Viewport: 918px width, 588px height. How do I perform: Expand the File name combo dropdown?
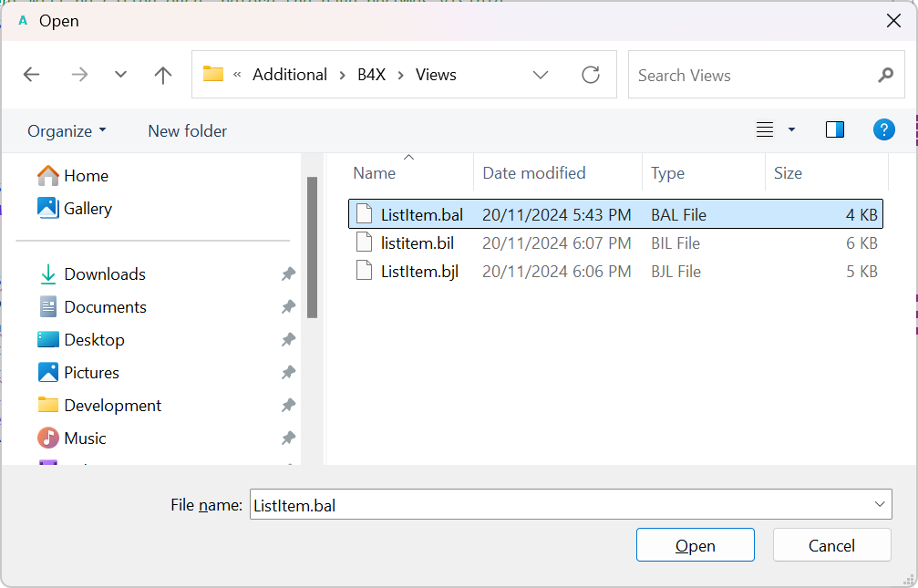tap(880, 504)
